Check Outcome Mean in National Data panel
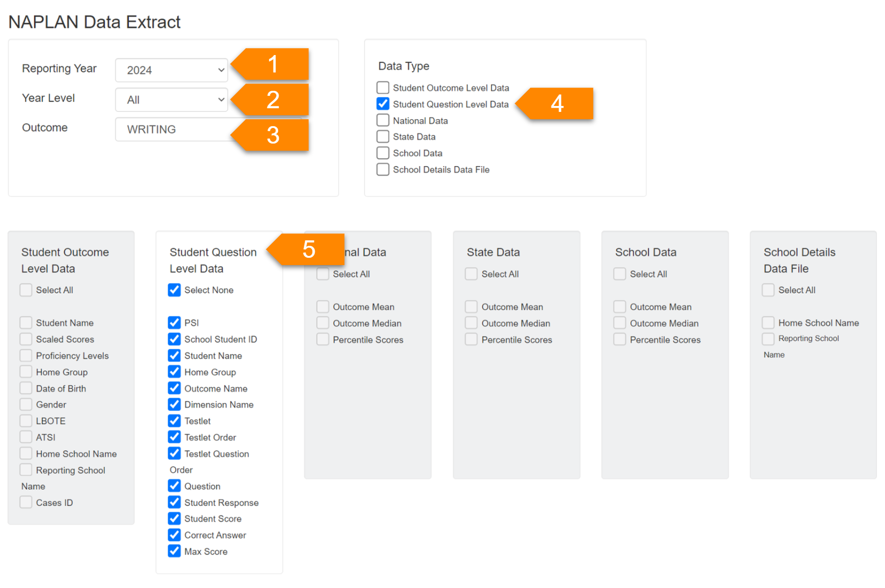The width and height of the screenshot is (885, 588). click(323, 307)
